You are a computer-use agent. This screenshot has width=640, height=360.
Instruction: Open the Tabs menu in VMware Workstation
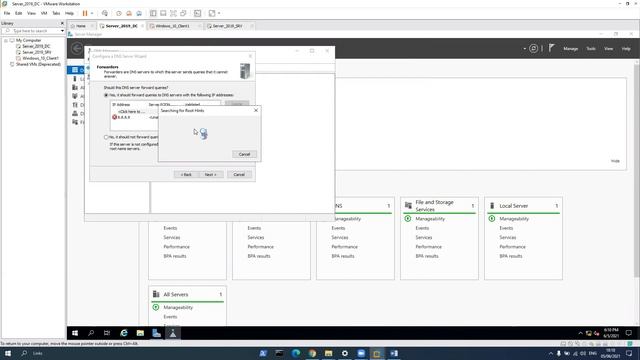click(56, 13)
